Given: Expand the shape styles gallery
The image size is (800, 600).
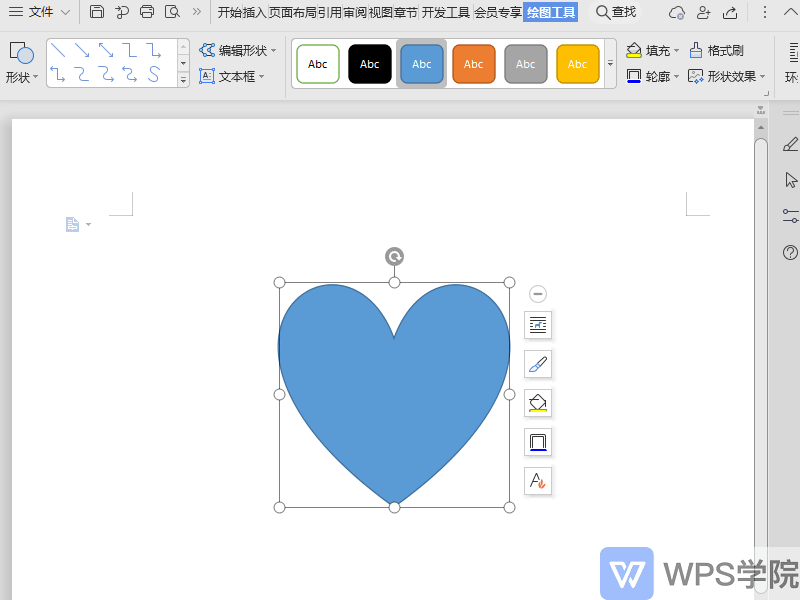Looking at the screenshot, I should [x=610, y=64].
